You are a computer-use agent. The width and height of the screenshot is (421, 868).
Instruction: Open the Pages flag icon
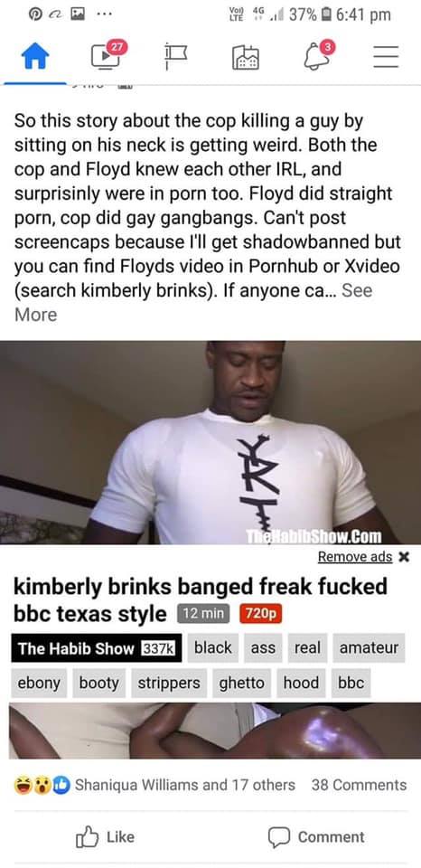point(175,58)
